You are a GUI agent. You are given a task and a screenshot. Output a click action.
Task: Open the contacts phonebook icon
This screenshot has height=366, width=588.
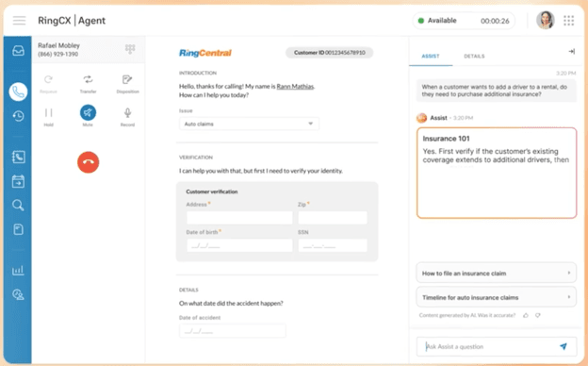point(18,157)
